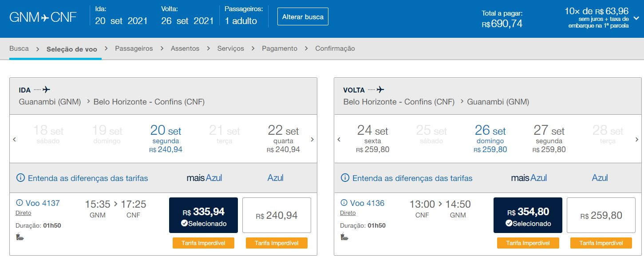
Task: Select the R$ 240,94 Azul fare for outbound
Action: coord(277,215)
